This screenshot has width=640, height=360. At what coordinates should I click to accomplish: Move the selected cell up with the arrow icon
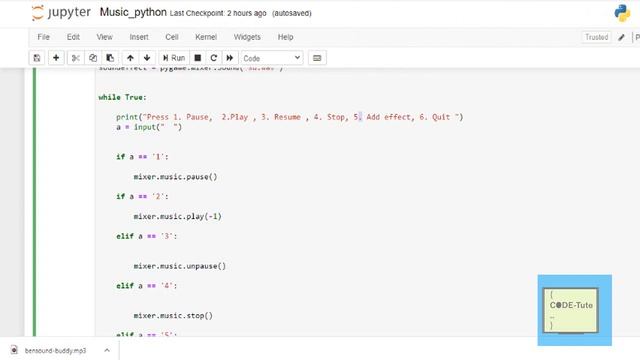pos(130,58)
